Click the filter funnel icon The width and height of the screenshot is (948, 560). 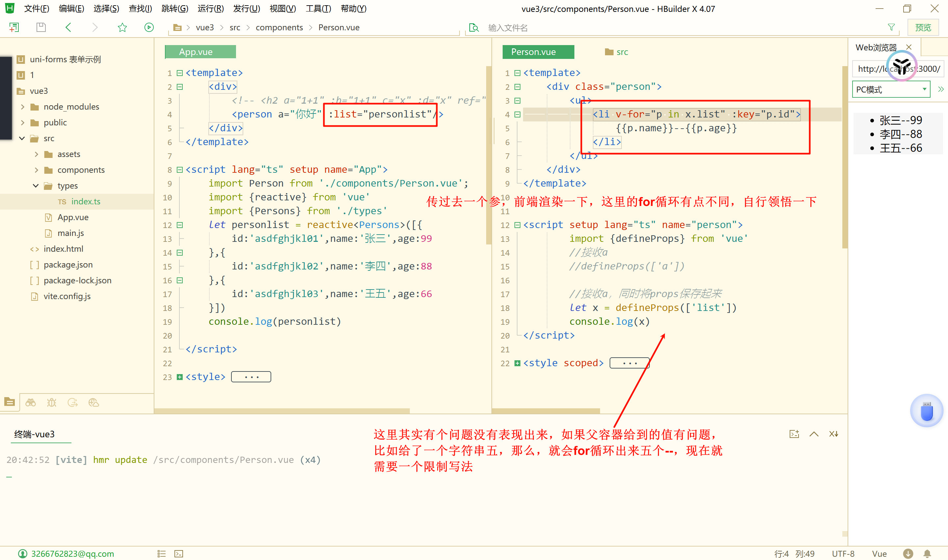(891, 28)
